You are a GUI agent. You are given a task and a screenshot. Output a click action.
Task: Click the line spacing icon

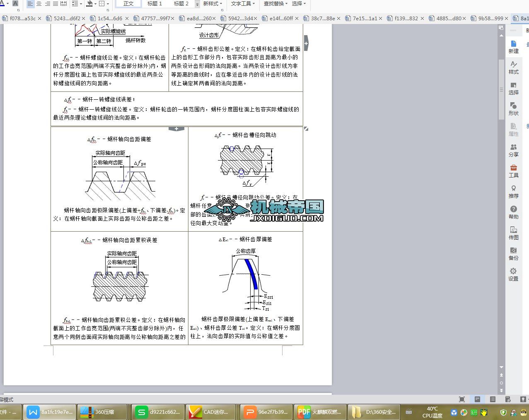pos(75,4)
